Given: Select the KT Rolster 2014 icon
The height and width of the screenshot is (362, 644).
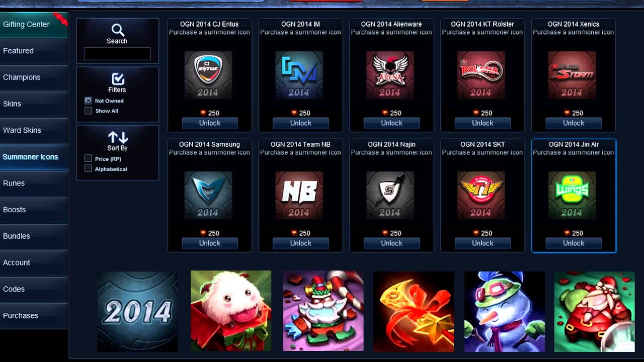Looking at the screenshot, I should pos(481,75).
